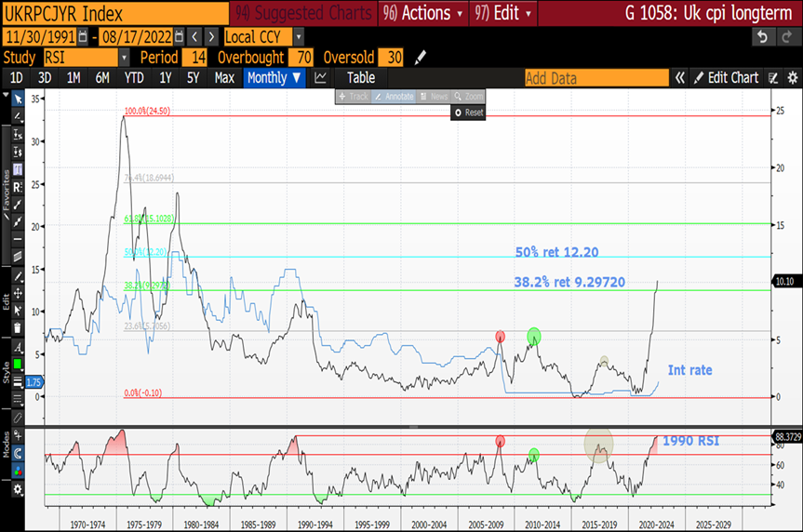Click the Edit Chart button

click(x=726, y=78)
